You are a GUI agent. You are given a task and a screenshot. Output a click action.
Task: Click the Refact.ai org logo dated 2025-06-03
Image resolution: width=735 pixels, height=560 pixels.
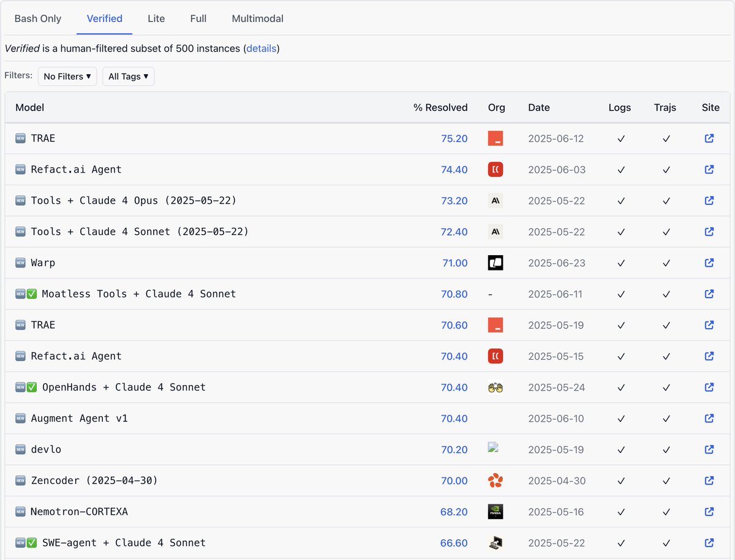coord(496,170)
